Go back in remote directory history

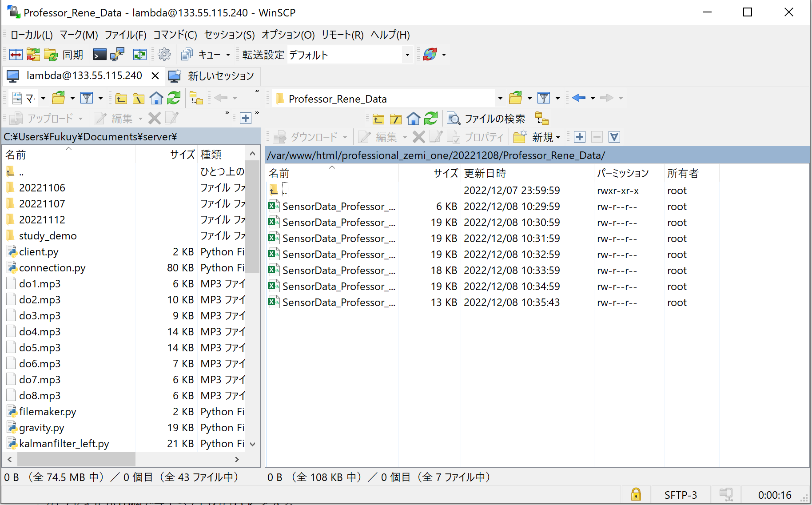(578, 98)
